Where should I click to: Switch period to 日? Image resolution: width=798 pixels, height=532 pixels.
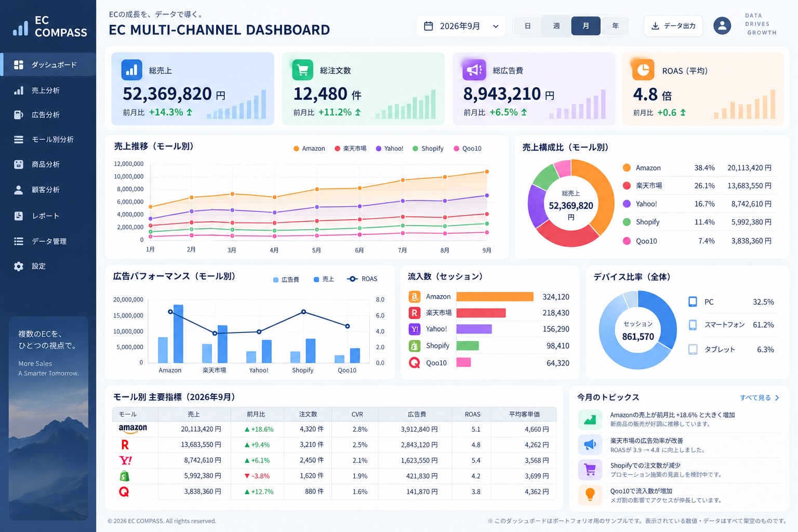point(528,26)
